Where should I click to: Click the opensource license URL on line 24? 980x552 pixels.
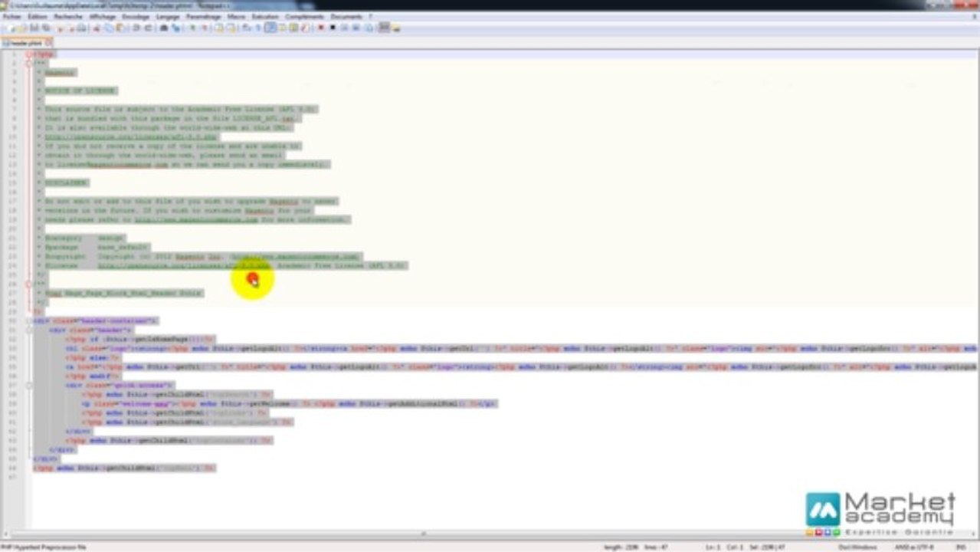(183, 265)
